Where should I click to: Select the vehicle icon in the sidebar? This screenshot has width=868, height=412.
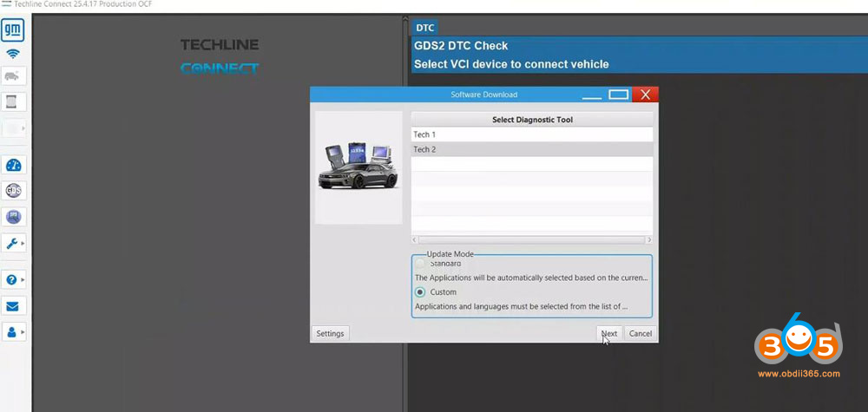click(13, 76)
